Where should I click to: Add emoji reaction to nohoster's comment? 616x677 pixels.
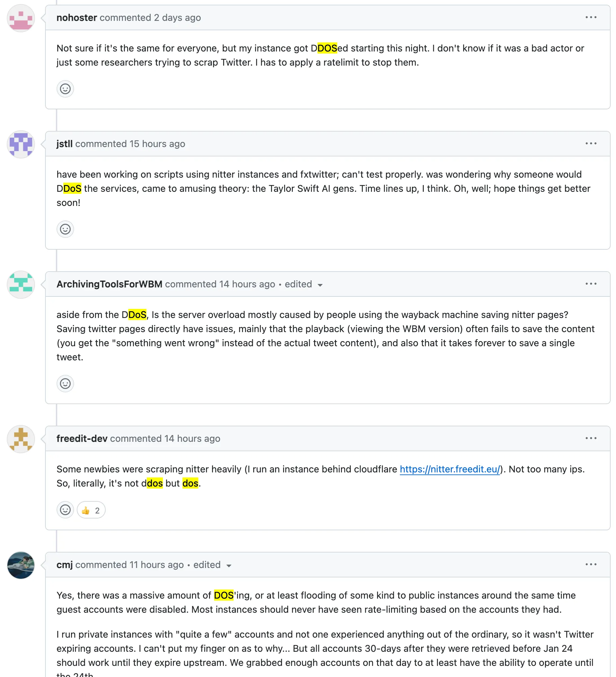[x=65, y=89]
